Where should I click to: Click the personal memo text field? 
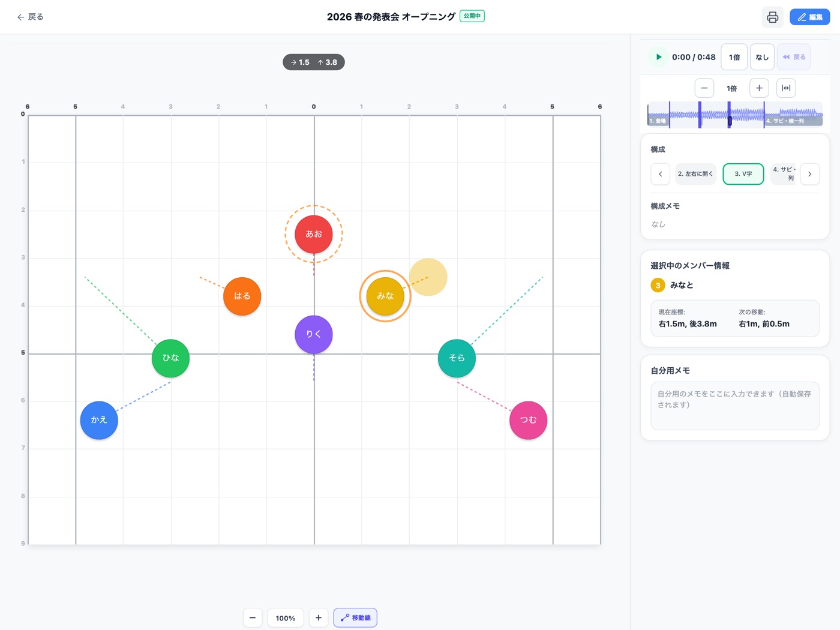click(734, 406)
